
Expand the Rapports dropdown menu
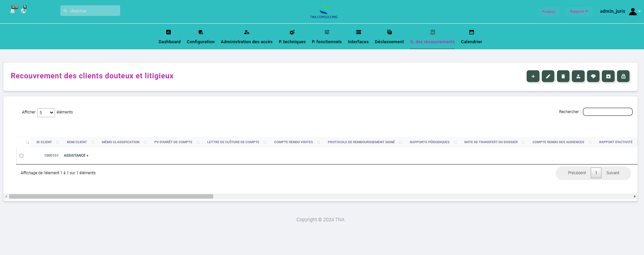579,11
